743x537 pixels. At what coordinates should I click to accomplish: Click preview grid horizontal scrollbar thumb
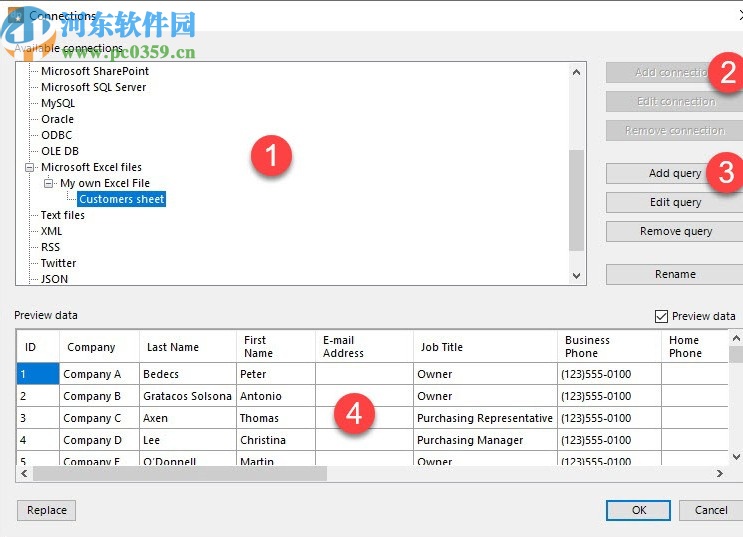pyautogui.click(x=180, y=473)
